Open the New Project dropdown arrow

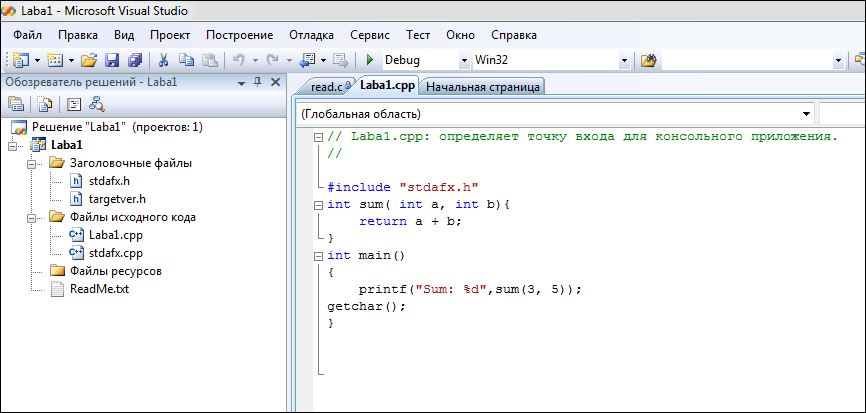pos(38,60)
